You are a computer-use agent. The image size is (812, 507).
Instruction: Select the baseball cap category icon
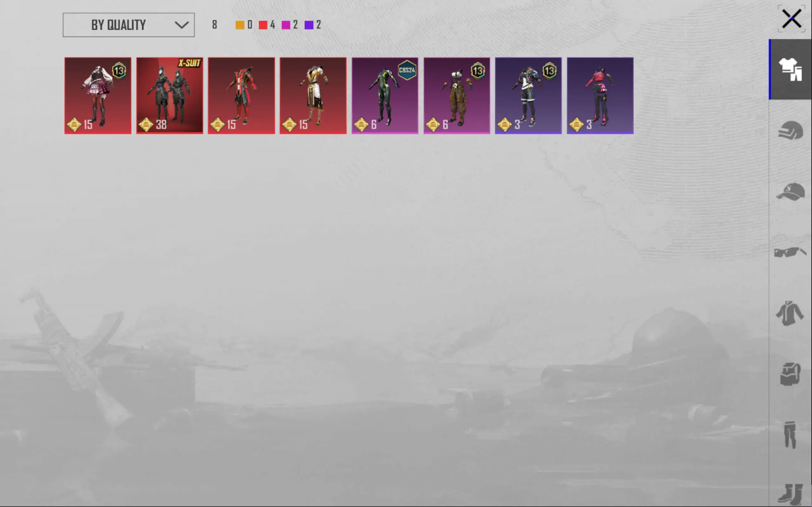pyautogui.click(x=790, y=192)
